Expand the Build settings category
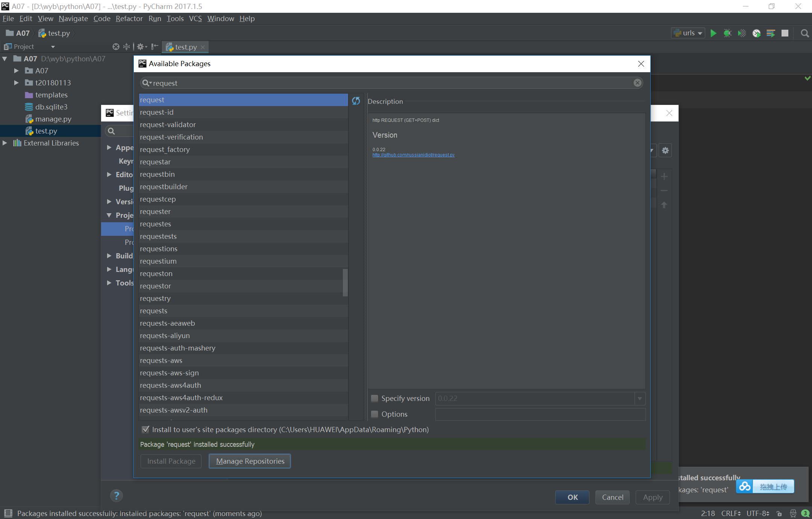 109,256
